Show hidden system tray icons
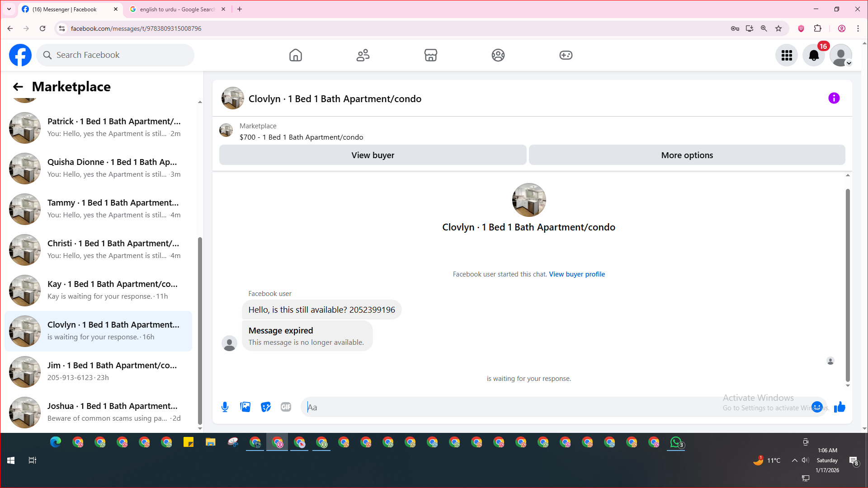The height and width of the screenshot is (488, 868). pos(794,460)
